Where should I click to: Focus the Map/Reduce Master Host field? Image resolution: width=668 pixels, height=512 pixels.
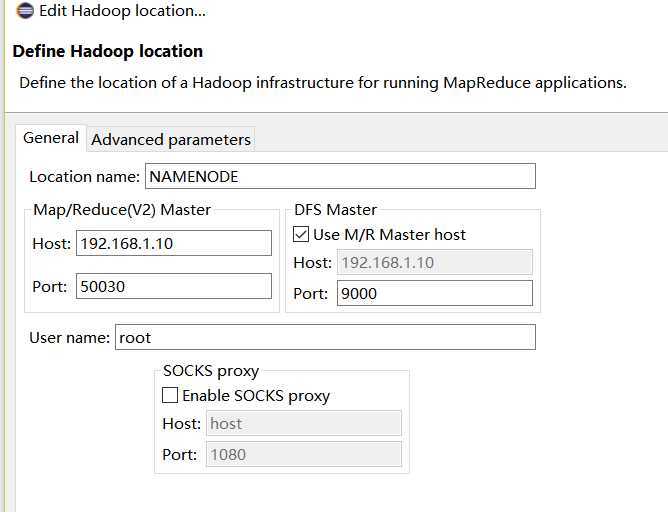point(173,243)
